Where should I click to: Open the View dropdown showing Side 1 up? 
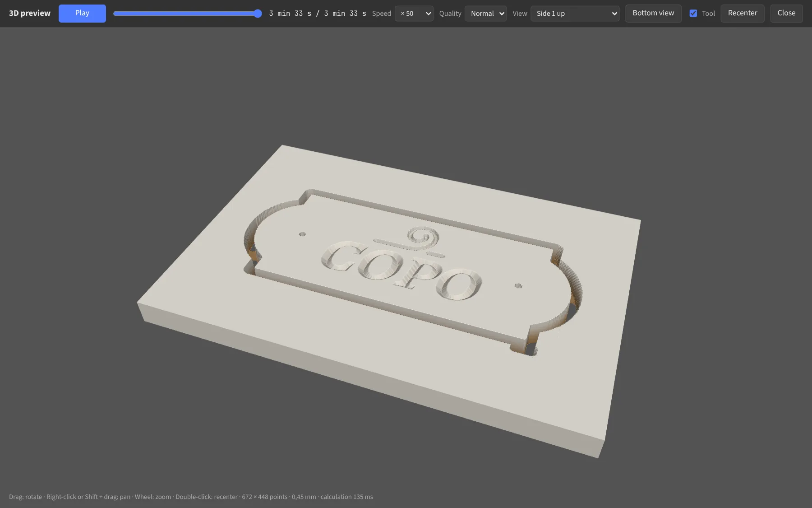[575, 14]
